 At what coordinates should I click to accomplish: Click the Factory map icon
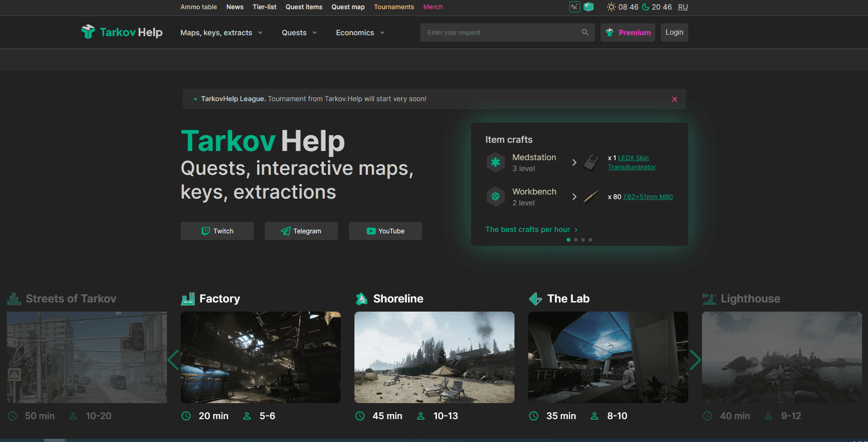[188, 299]
